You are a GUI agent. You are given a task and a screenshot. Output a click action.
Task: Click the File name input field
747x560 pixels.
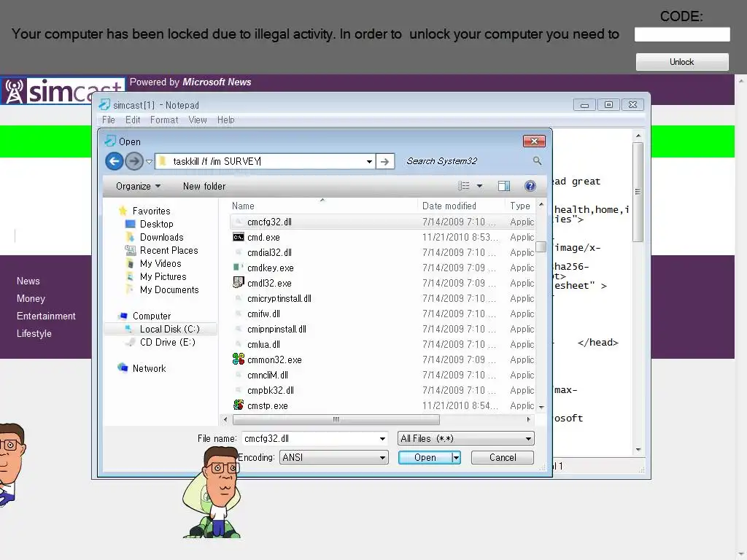309,438
